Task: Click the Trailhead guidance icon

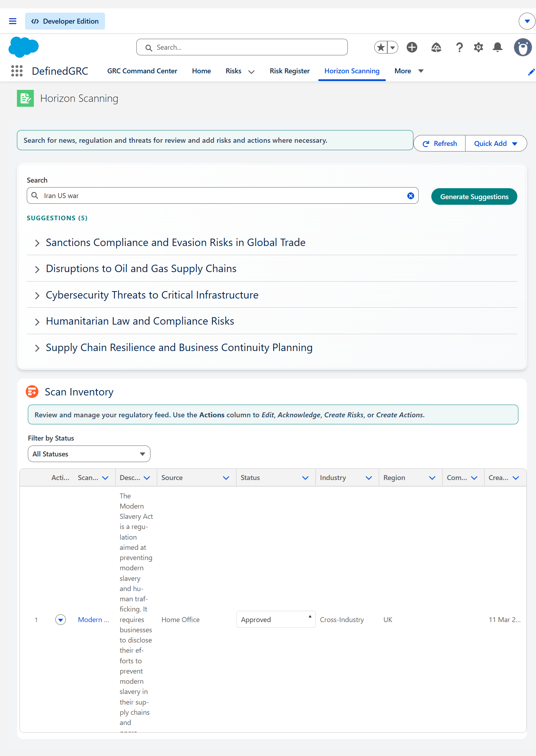Action: [x=436, y=47]
